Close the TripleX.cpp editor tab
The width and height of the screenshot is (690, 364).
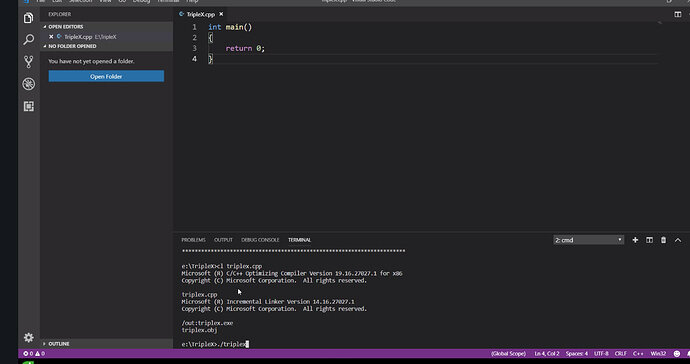221,15
